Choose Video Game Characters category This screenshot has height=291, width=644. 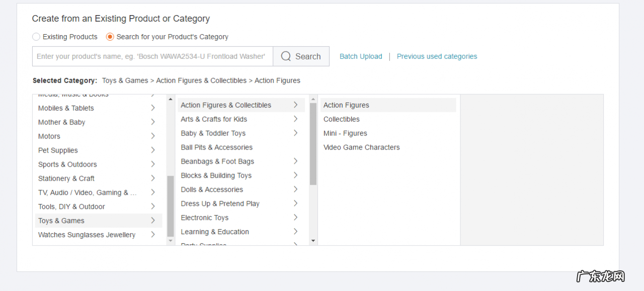361,148
